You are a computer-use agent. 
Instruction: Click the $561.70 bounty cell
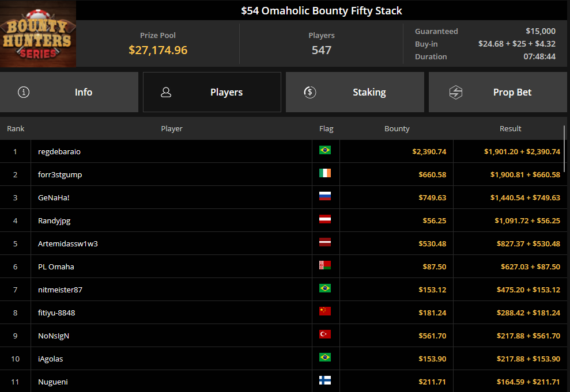[432, 336]
